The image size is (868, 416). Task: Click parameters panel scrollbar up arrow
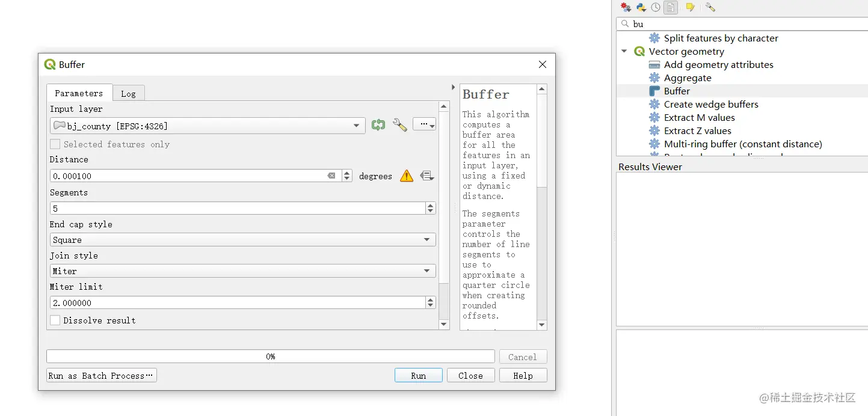coord(444,106)
